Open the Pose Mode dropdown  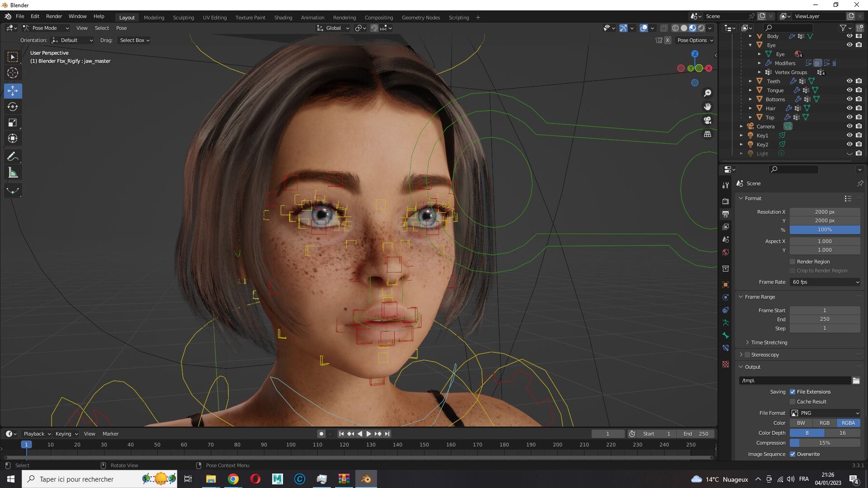[46, 28]
